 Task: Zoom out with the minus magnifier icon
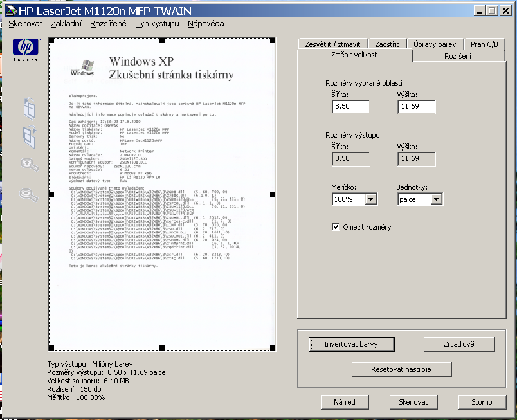tap(29, 194)
